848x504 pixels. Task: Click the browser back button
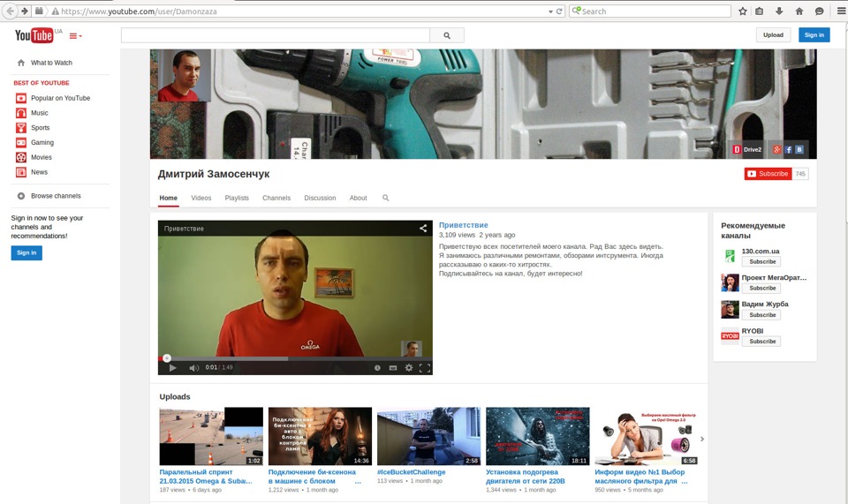(x=10, y=11)
